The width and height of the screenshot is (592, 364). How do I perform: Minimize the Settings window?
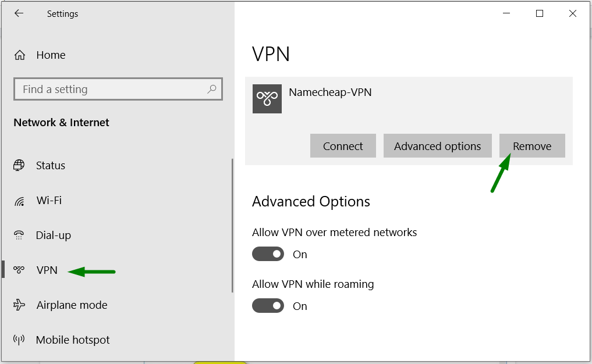(506, 13)
